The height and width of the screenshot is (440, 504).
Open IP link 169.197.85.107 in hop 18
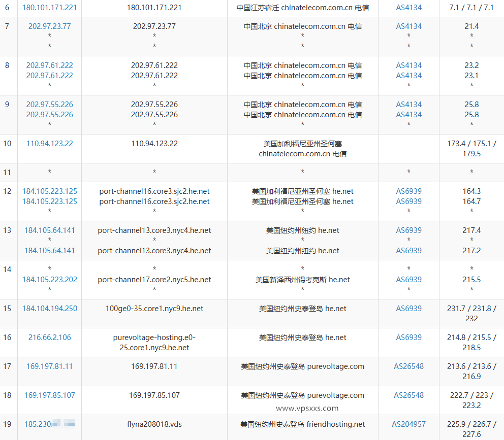(49, 395)
